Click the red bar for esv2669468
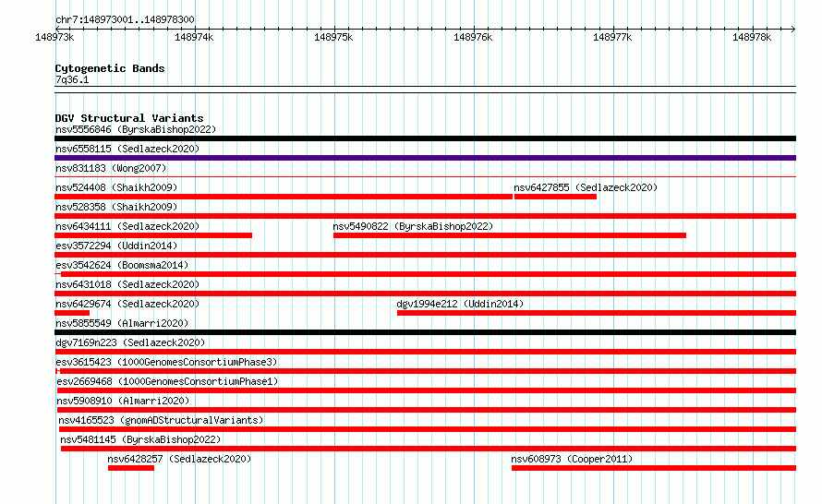Viewport: 822px width, 504px height. (x=427, y=390)
